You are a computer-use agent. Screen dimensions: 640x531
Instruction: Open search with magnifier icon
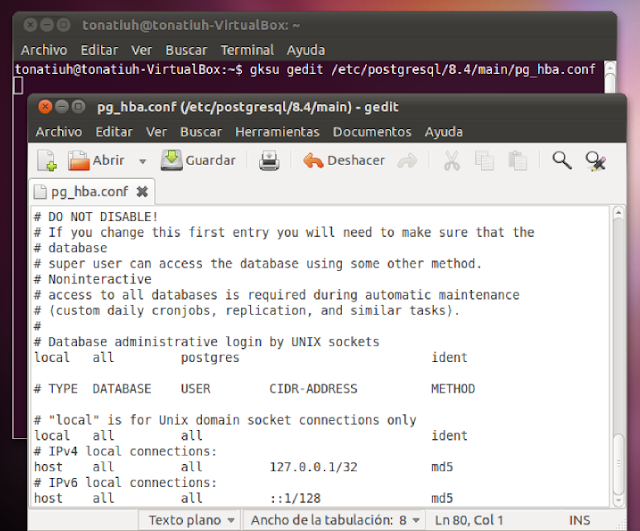(562, 160)
